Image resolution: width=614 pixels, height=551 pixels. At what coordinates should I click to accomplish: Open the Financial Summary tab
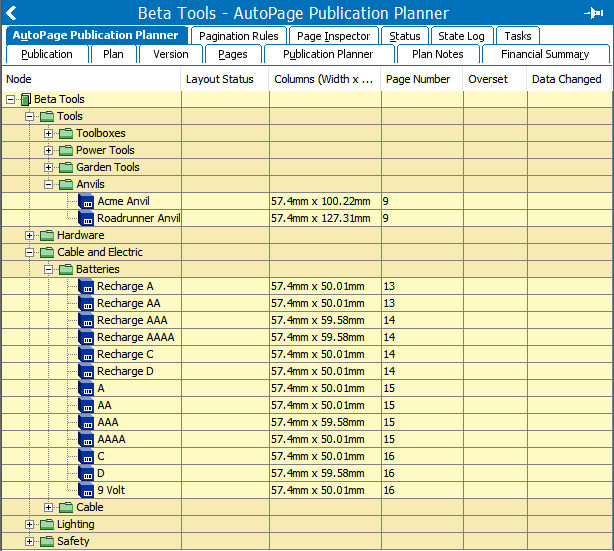point(545,54)
